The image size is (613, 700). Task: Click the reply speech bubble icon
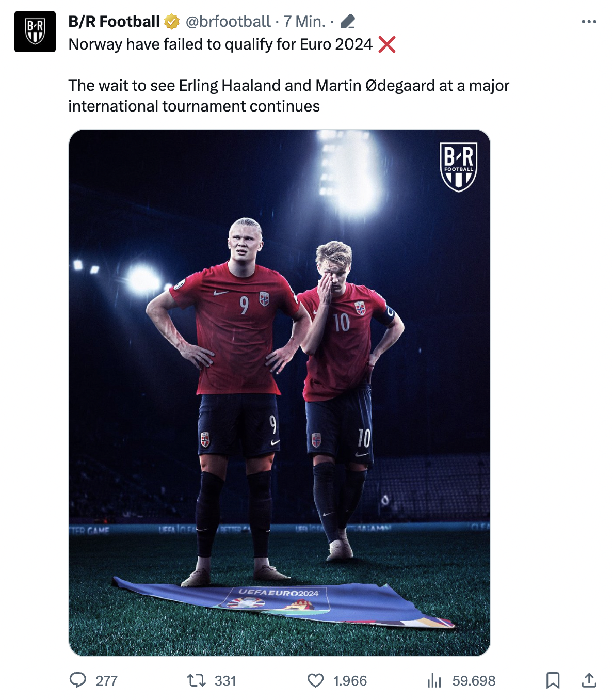click(x=78, y=680)
